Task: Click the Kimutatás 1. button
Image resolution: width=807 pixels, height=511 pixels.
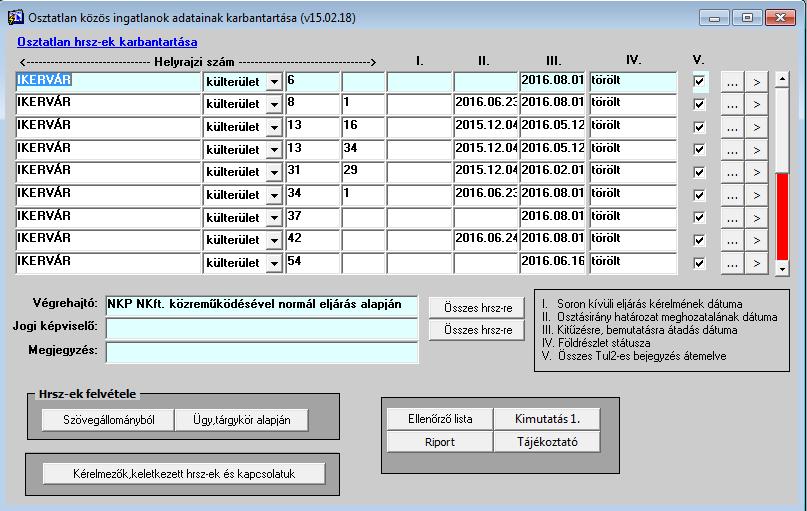Action: (547, 419)
